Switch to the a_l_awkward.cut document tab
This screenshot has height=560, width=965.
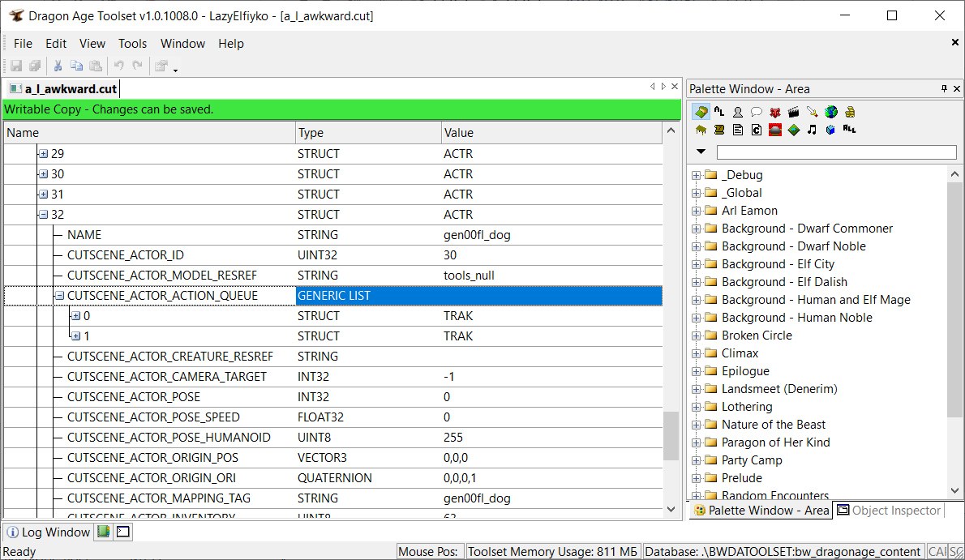click(63, 89)
